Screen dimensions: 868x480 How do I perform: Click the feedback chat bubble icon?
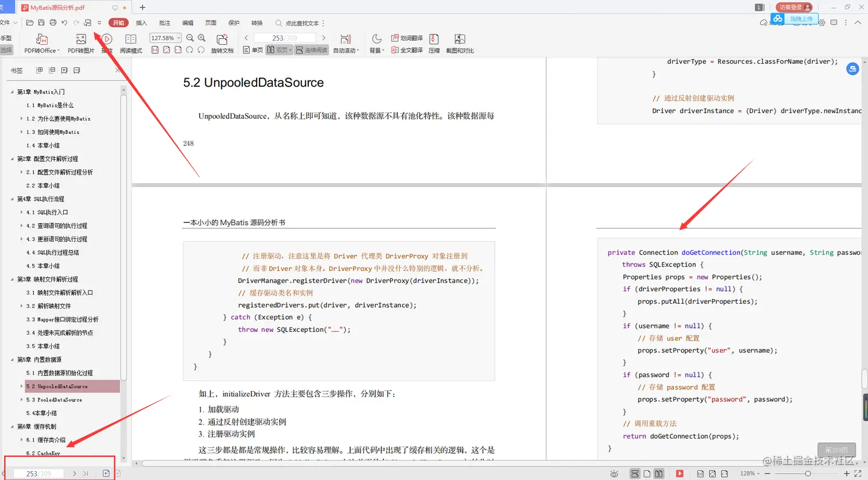click(x=834, y=23)
